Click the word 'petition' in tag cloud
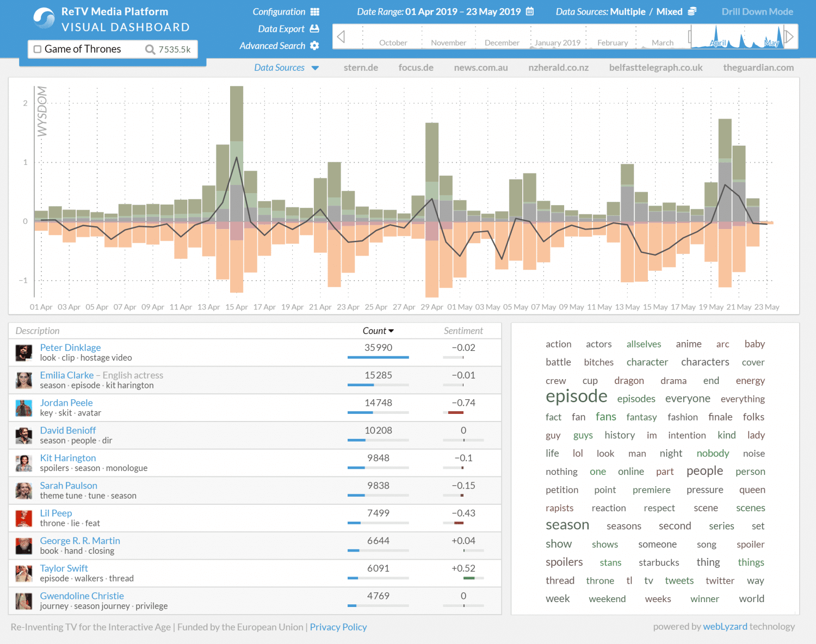This screenshot has height=644, width=816. coord(562,490)
